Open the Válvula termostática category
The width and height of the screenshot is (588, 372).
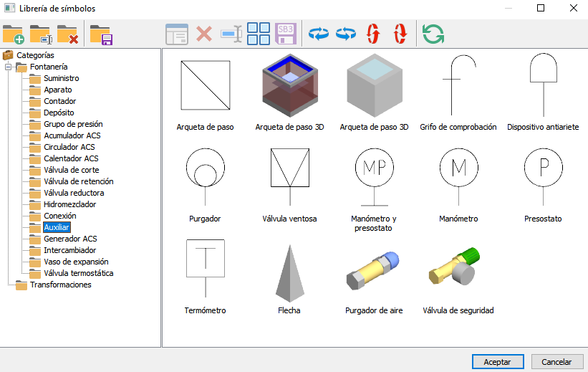tap(78, 273)
